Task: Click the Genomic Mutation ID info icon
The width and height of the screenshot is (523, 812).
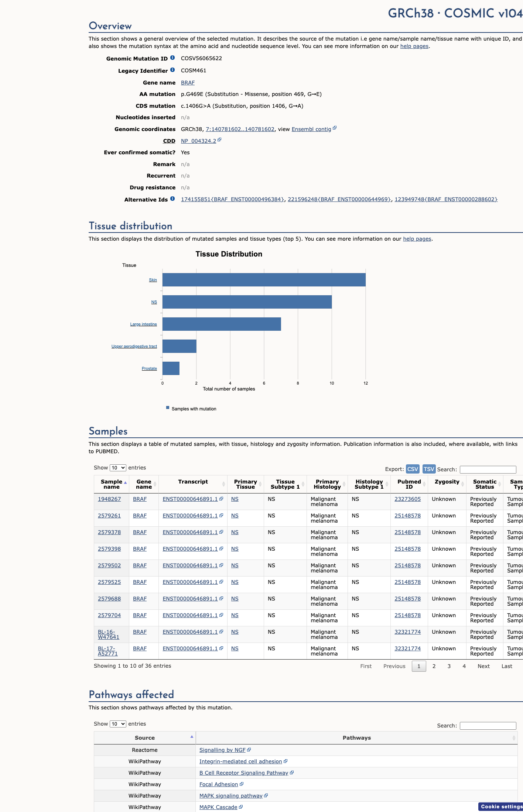Action: (x=172, y=58)
